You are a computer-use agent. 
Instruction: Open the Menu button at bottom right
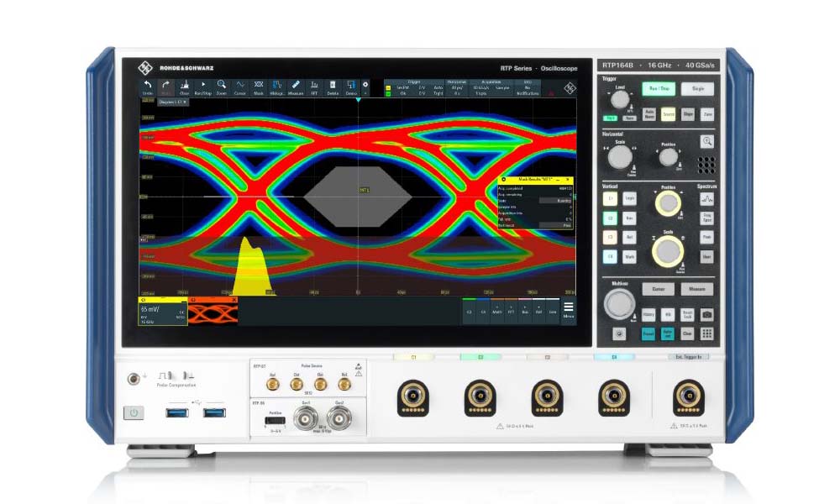point(569,308)
